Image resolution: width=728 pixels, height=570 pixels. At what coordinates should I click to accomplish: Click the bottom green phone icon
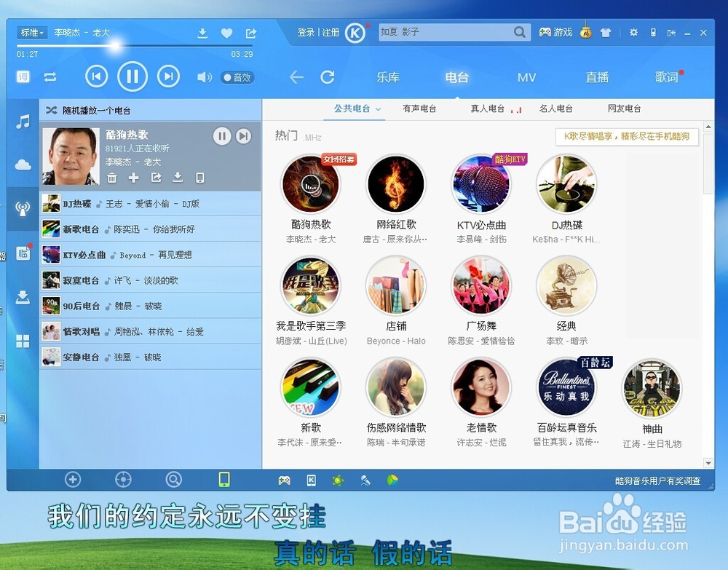tap(224, 480)
